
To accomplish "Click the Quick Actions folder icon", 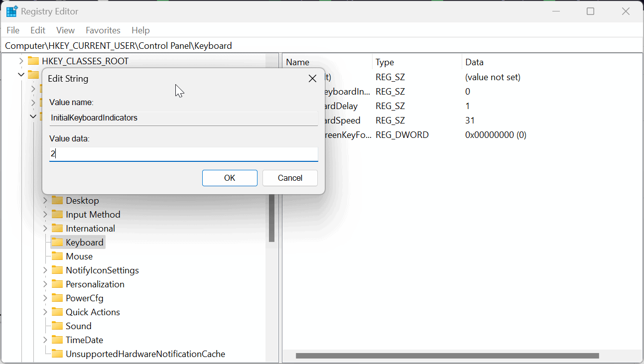I will pos(57,312).
